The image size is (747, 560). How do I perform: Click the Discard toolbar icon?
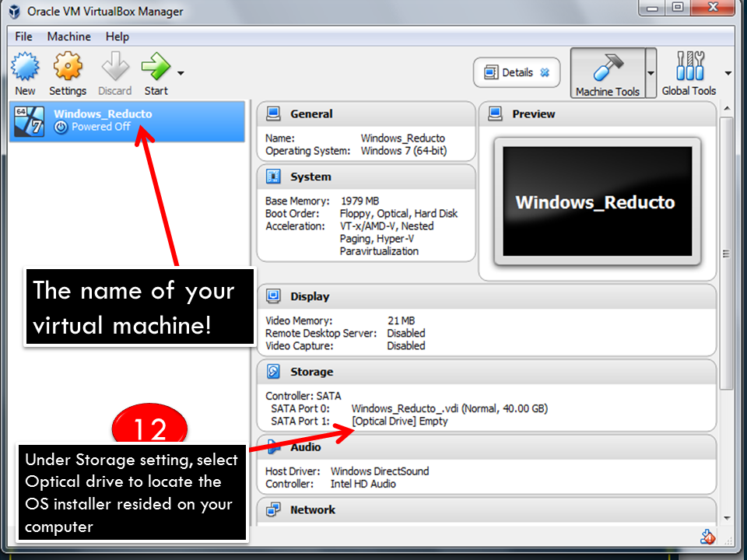click(x=114, y=66)
